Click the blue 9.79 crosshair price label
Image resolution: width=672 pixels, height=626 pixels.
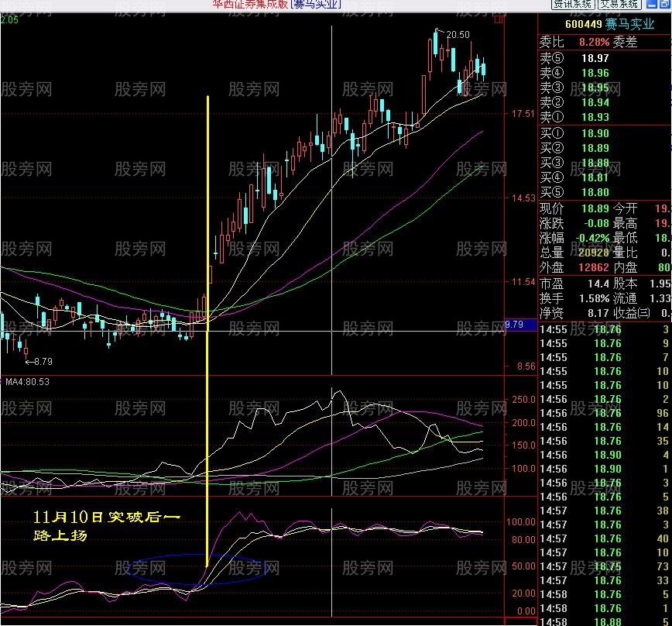(521, 325)
